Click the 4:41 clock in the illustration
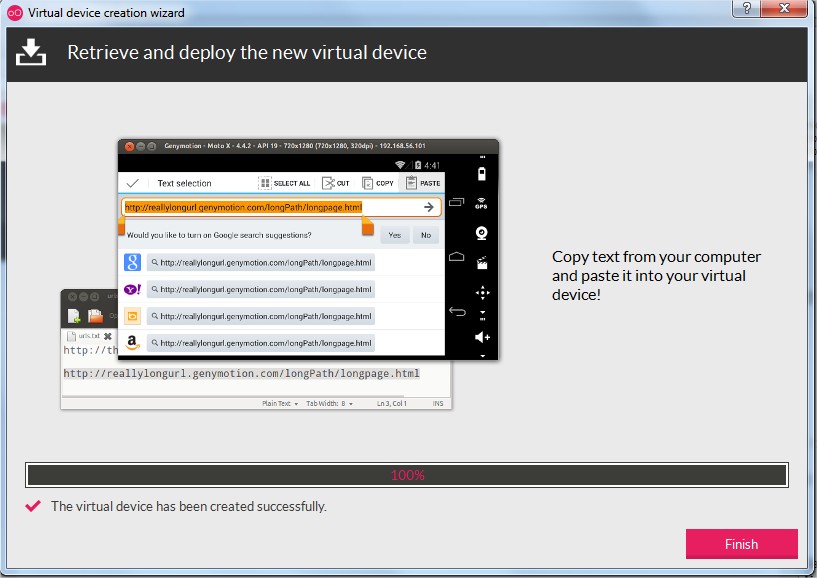817x578 pixels. tap(432, 165)
